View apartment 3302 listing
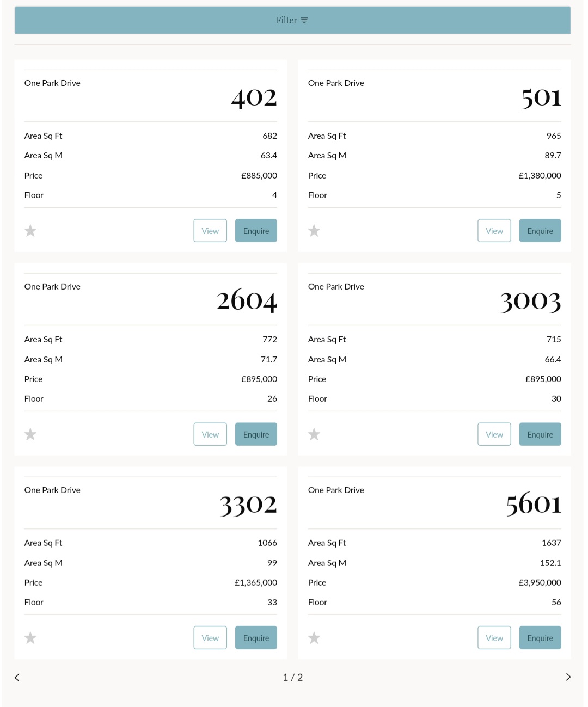This screenshot has width=588, height=707. (x=210, y=638)
